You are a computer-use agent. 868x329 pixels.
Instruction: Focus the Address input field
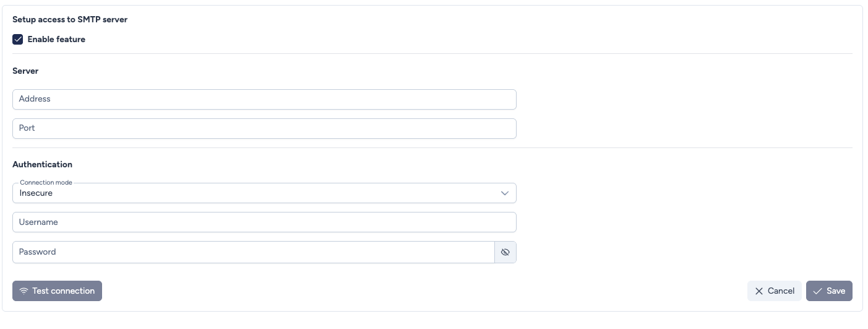[264, 99]
